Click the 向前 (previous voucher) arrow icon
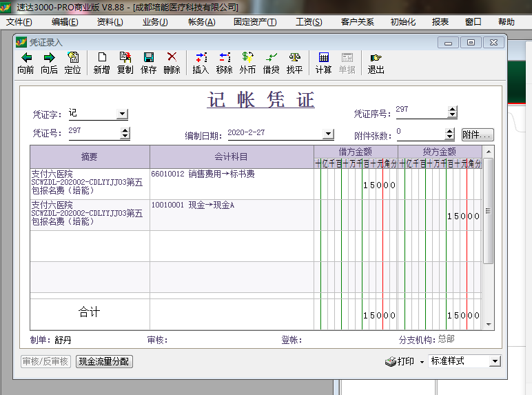532x395 pixels. (25, 58)
